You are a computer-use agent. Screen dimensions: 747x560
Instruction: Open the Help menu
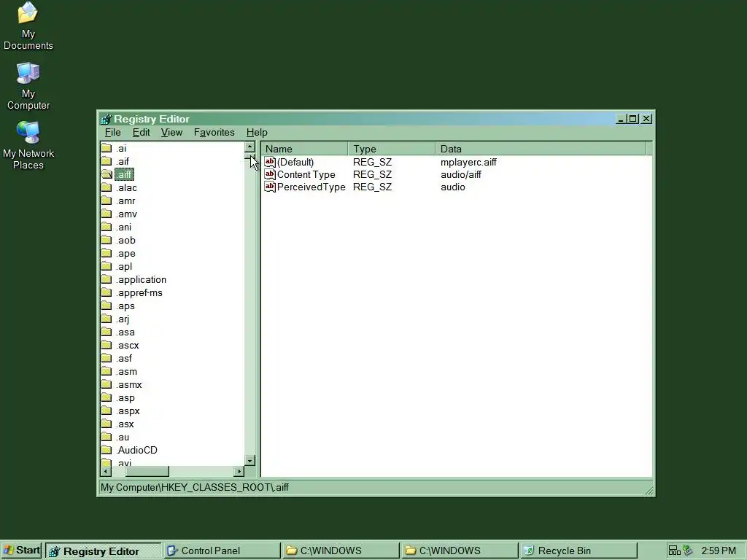(x=257, y=133)
